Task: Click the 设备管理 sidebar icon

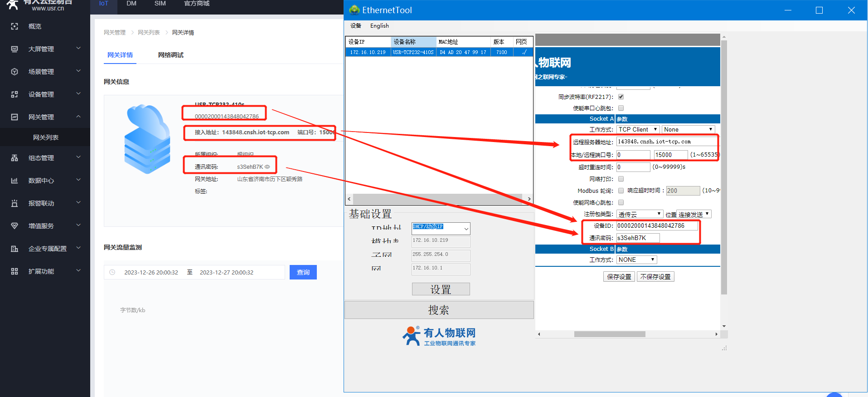Action: [x=15, y=94]
